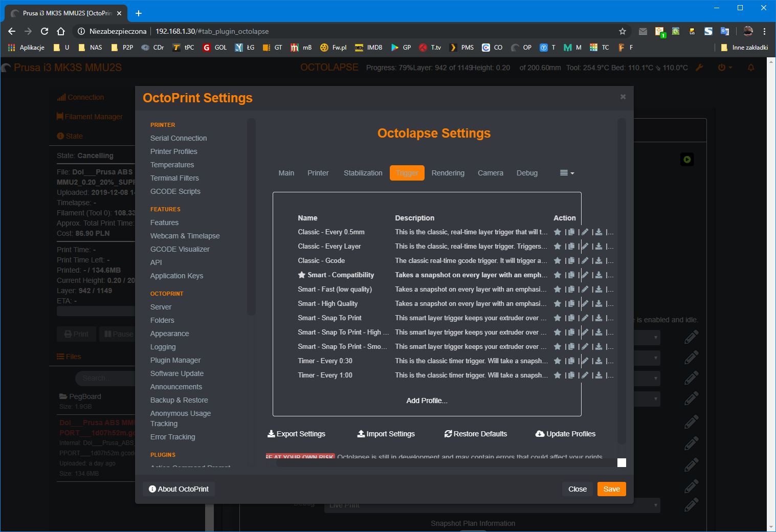776x532 pixels.
Task: Open Application Keys settings
Action: click(x=176, y=276)
